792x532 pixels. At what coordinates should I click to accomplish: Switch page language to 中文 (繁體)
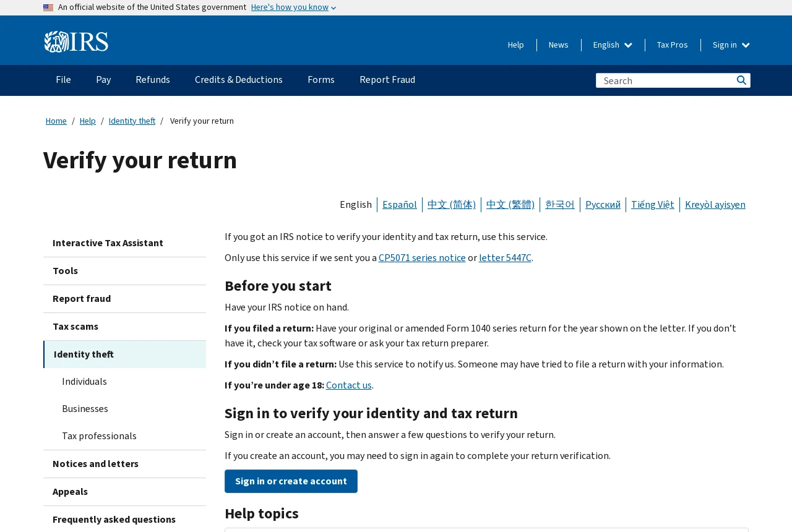(x=510, y=204)
